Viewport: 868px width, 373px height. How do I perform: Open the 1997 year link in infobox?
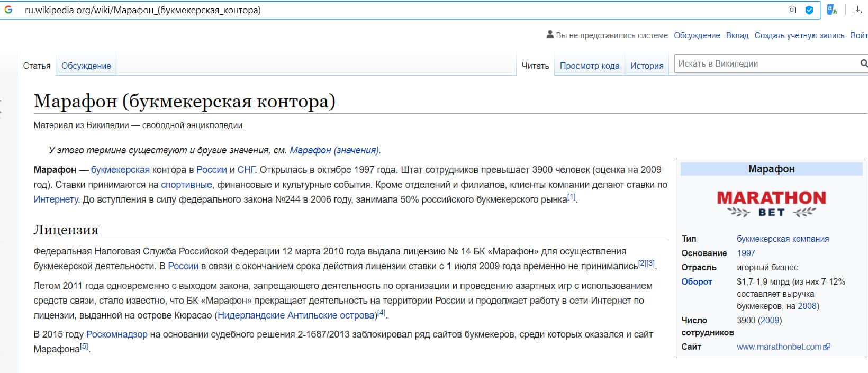pos(746,253)
